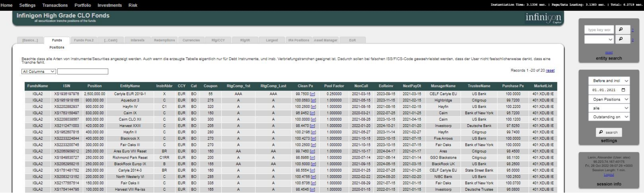Switch to the Funds Pos.2 tab

coord(84,40)
